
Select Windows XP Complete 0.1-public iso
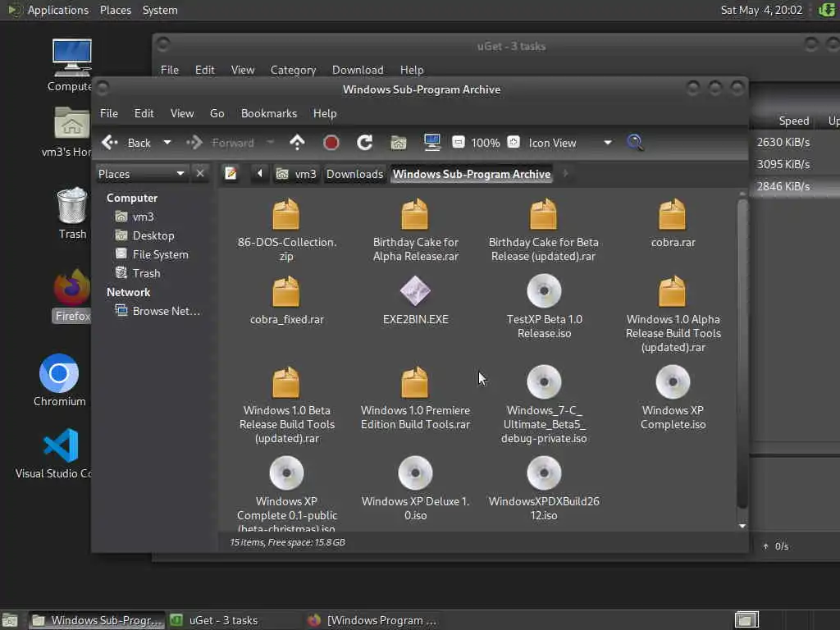[x=286, y=493]
